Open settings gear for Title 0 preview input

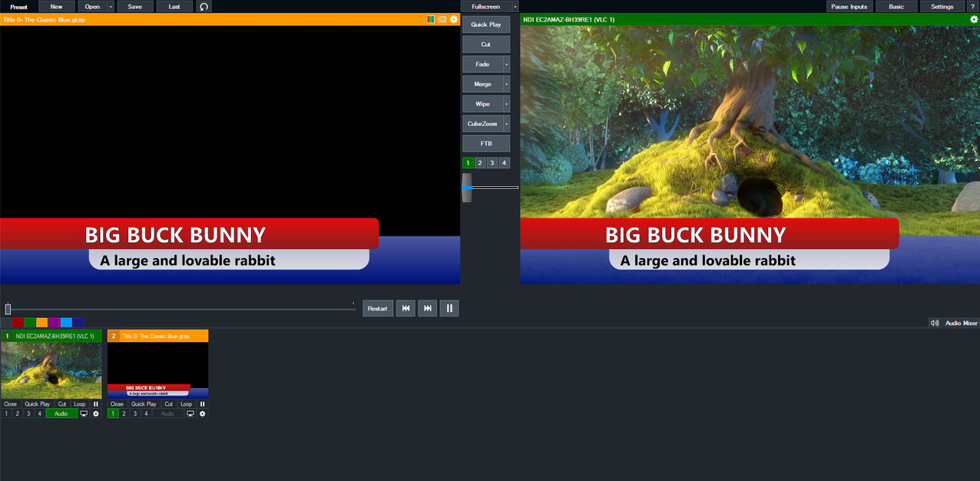452,19
